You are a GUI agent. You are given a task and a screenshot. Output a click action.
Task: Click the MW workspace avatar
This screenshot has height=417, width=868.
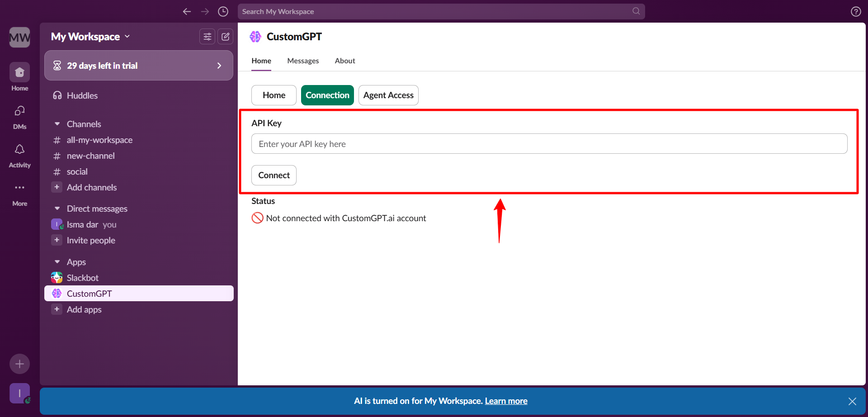[20, 37]
